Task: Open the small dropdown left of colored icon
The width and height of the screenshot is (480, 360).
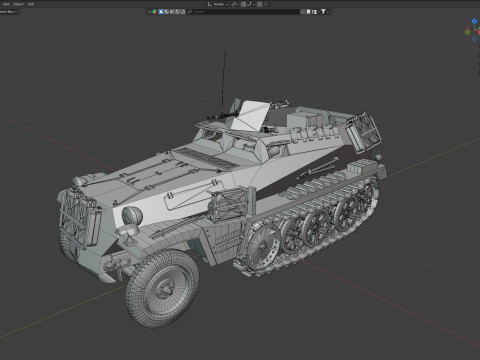Action: [149, 12]
